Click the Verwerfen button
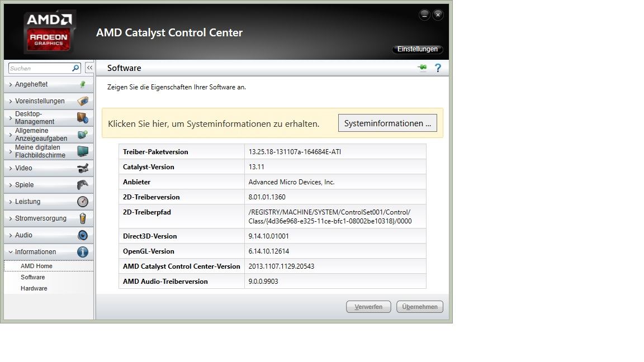Screen dimensions: 644x362 [368, 307]
